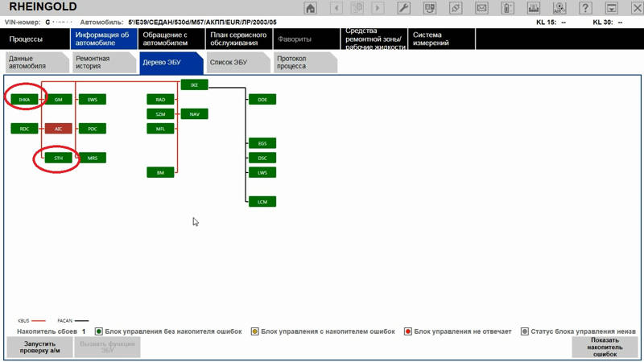The height and width of the screenshot is (362, 644).
Task: Click the back arrow navigation icon
Action: click(336, 8)
